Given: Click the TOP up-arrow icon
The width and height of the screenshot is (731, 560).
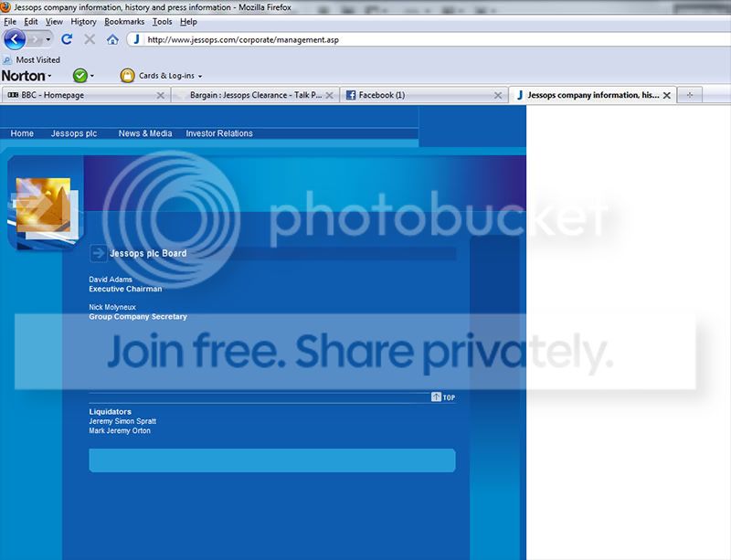Looking at the screenshot, I should 437,397.
